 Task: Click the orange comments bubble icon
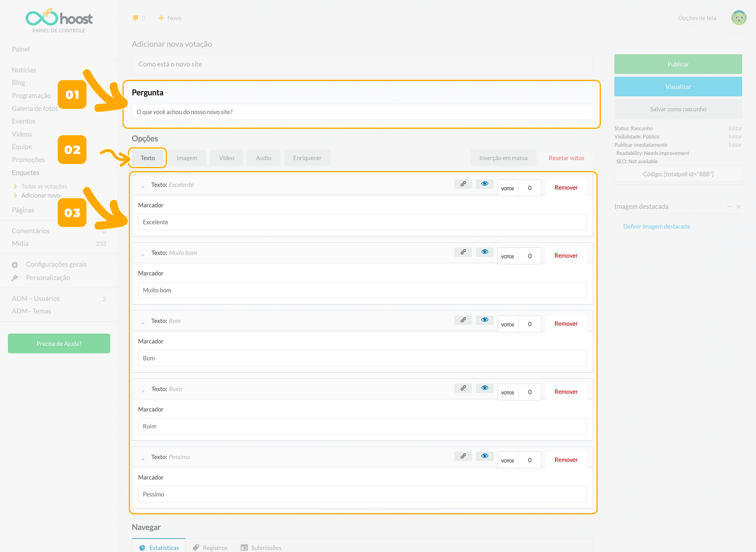pyautogui.click(x=135, y=18)
